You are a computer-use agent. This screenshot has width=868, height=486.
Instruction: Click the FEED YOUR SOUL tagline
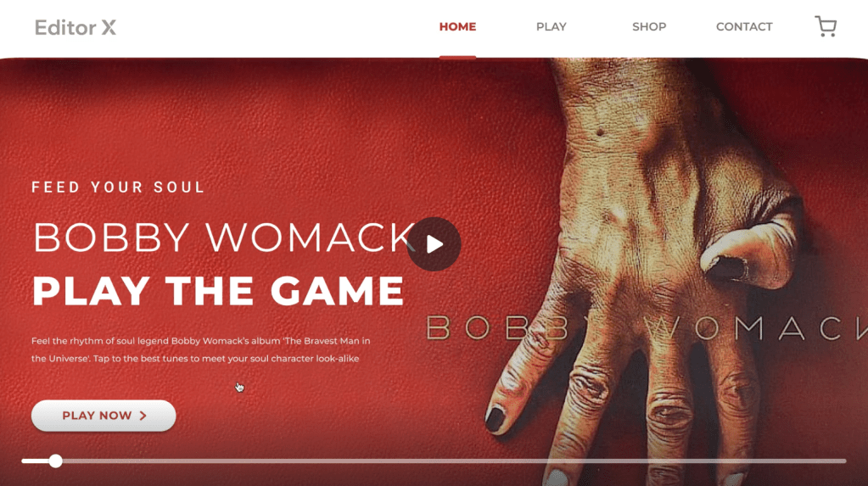(x=118, y=187)
